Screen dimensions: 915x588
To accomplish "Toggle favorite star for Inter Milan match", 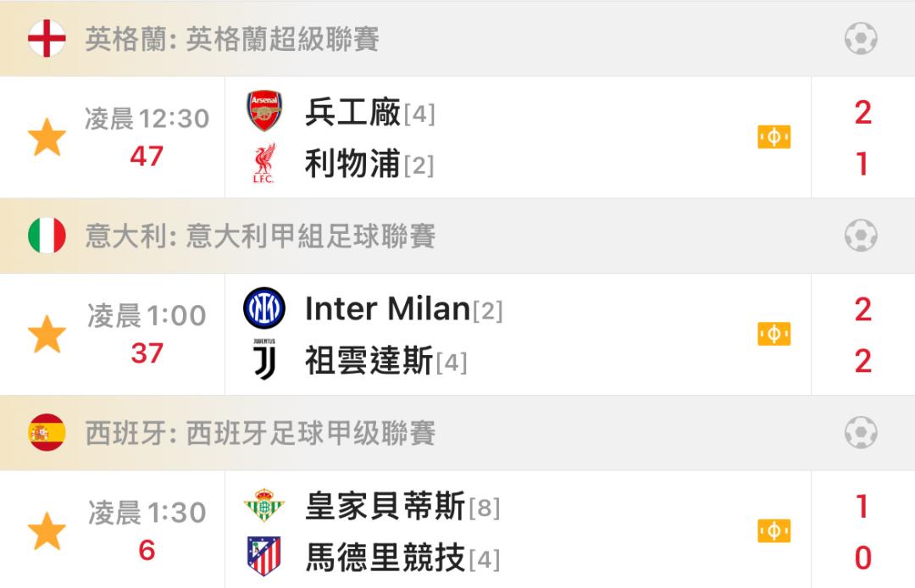I will [x=47, y=335].
